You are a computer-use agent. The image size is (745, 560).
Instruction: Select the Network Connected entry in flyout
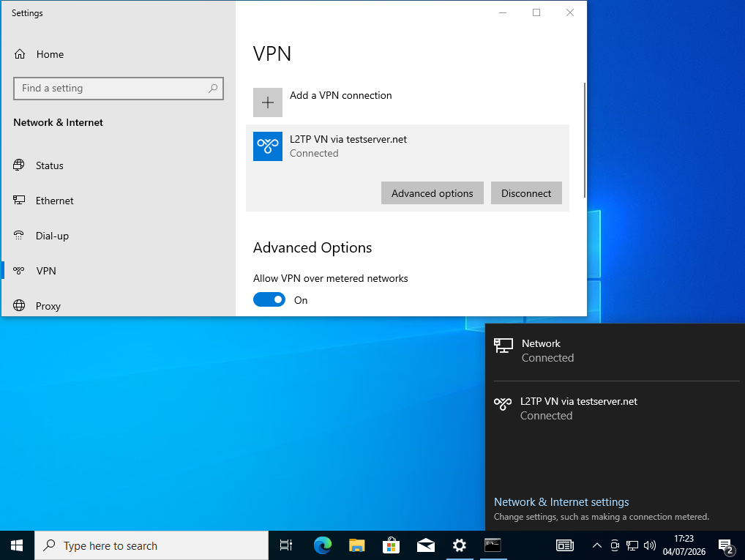(615, 351)
